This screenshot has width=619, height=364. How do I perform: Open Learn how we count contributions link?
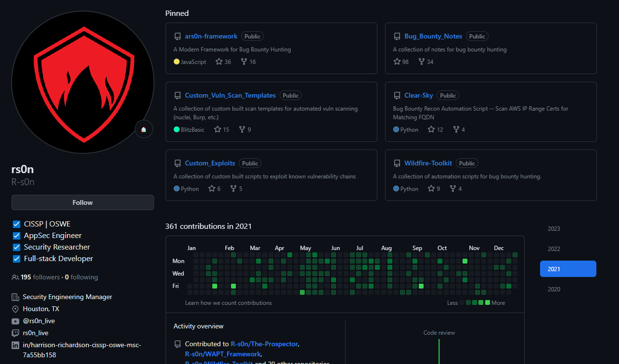coord(228,303)
